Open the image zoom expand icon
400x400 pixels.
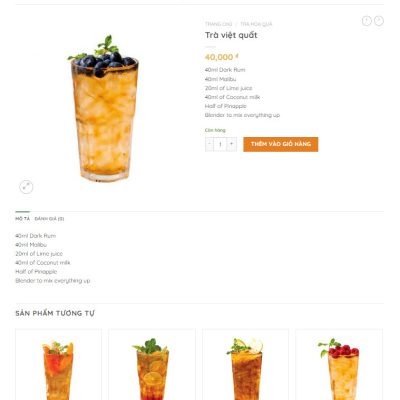click(26, 187)
